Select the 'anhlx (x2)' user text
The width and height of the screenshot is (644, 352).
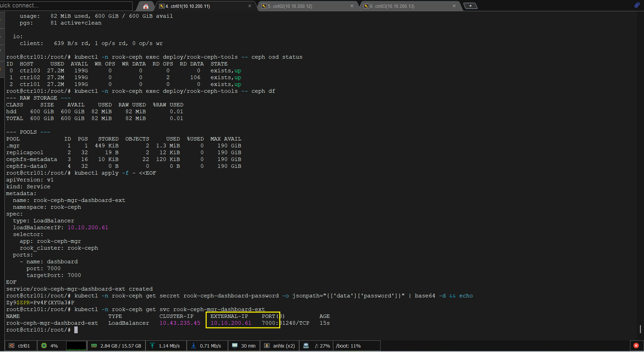(x=284, y=346)
